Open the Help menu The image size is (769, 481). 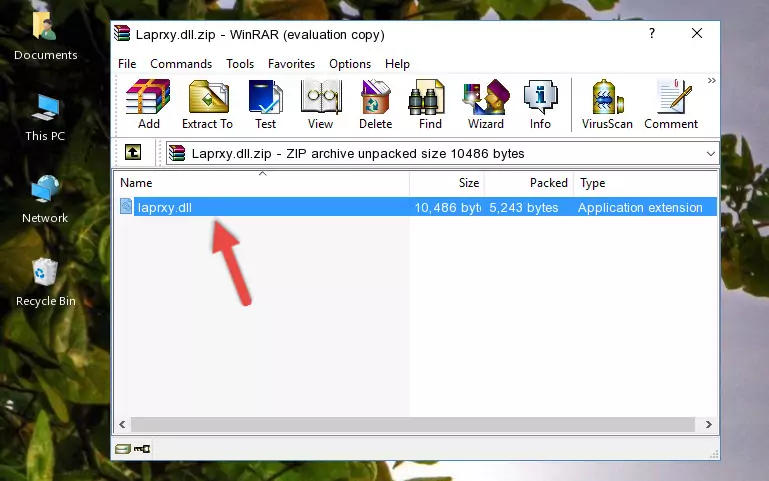point(397,64)
